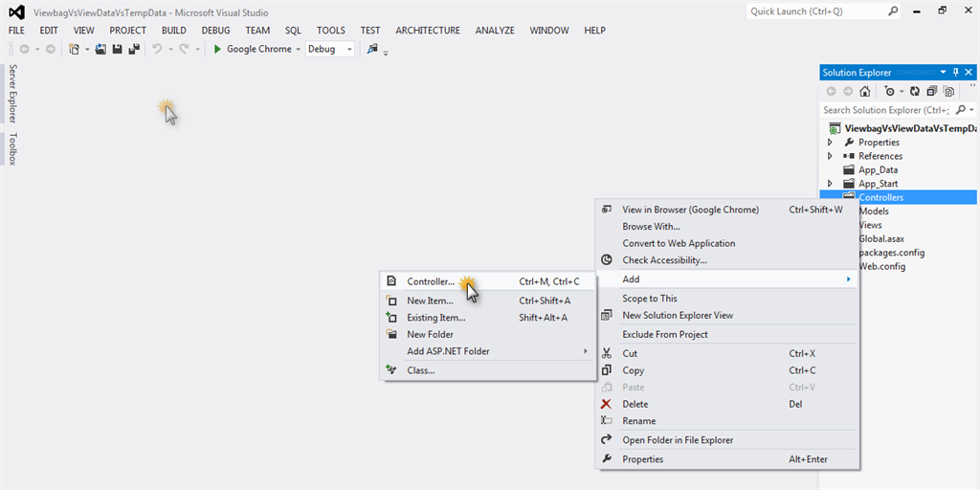Choose New Folder from the Add submenu

click(x=488, y=334)
